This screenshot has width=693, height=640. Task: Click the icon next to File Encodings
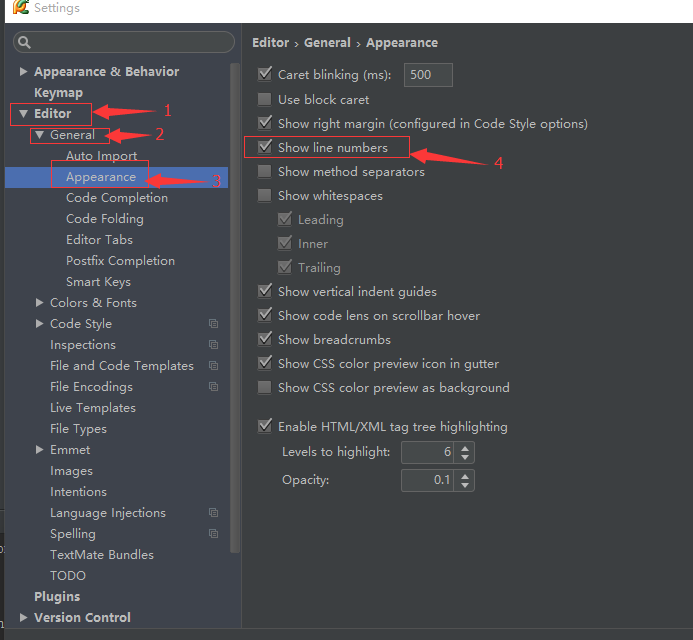point(213,387)
